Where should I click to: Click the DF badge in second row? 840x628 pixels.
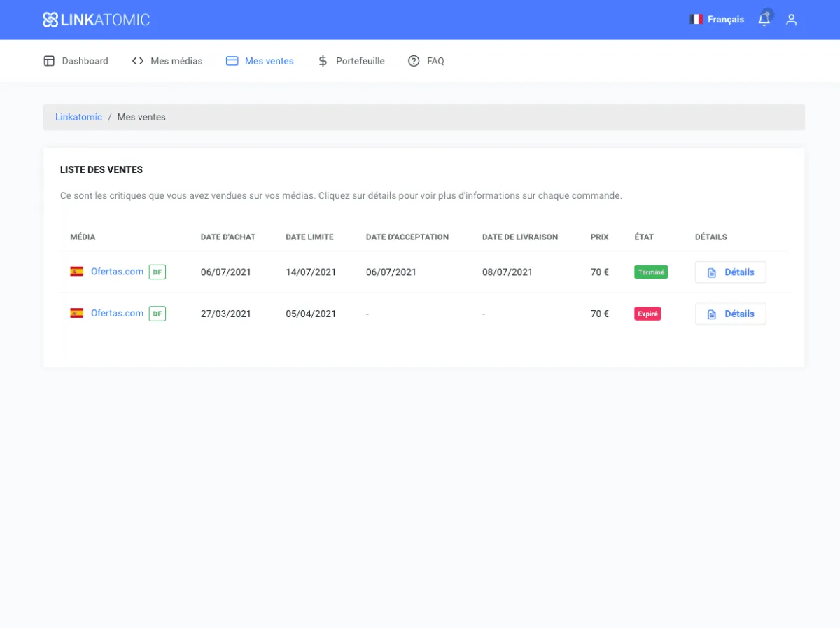[157, 314]
